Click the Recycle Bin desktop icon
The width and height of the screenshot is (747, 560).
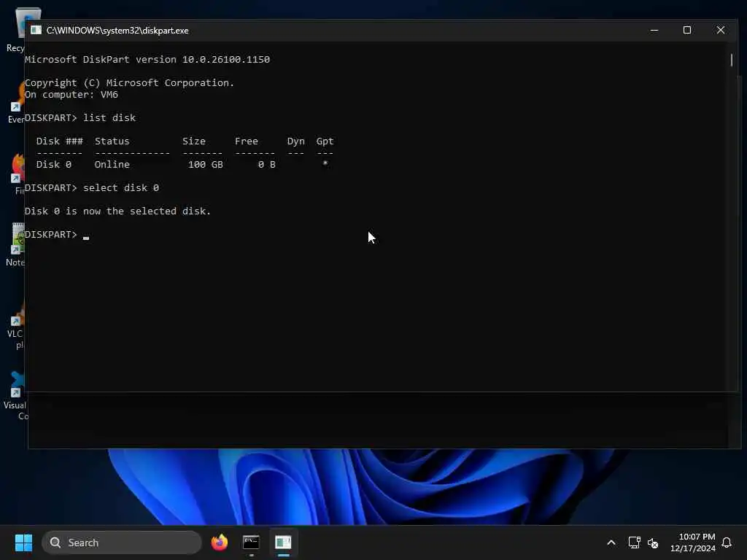pyautogui.click(x=19, y=28)
